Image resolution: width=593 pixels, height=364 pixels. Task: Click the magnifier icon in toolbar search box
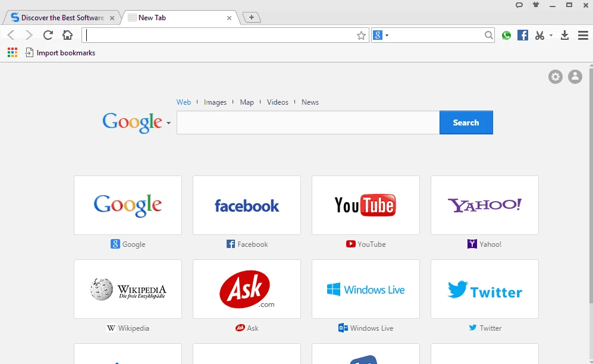pyautogui.click(x=489, y=35)
